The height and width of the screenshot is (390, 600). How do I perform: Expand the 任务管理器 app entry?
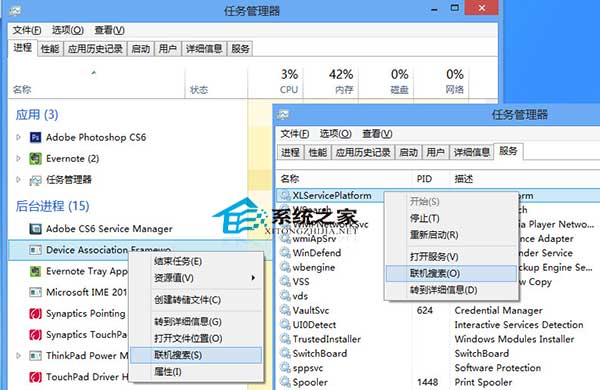click(x=18, y=179)
